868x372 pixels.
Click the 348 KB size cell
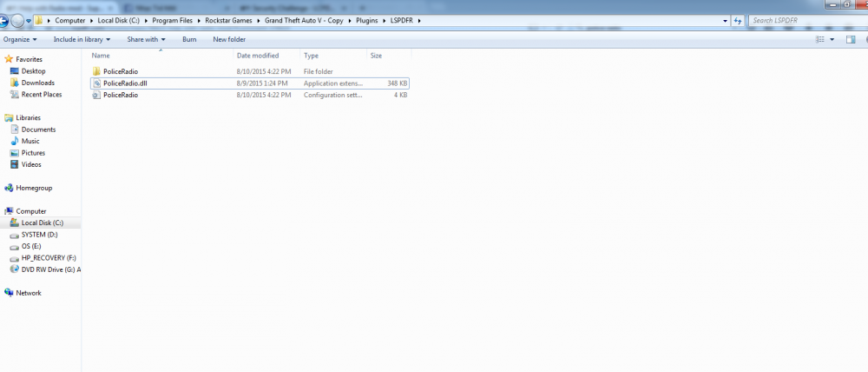tap(397, 83)
